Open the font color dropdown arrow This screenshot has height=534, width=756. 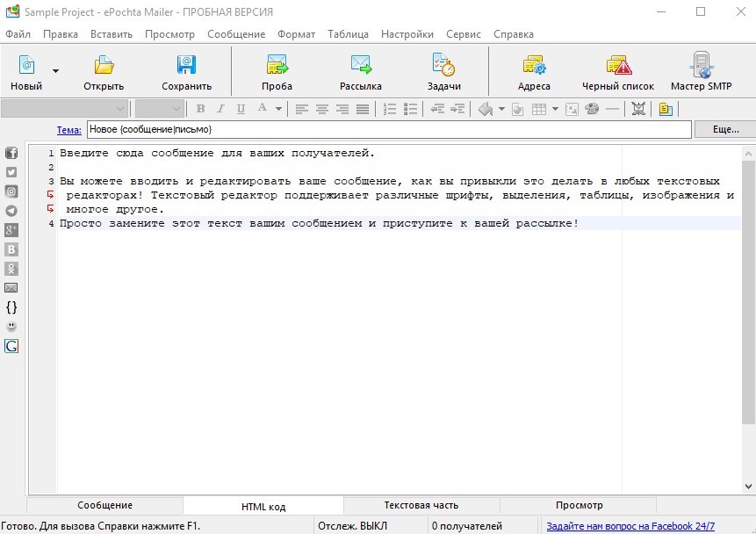tap(278, 109)
